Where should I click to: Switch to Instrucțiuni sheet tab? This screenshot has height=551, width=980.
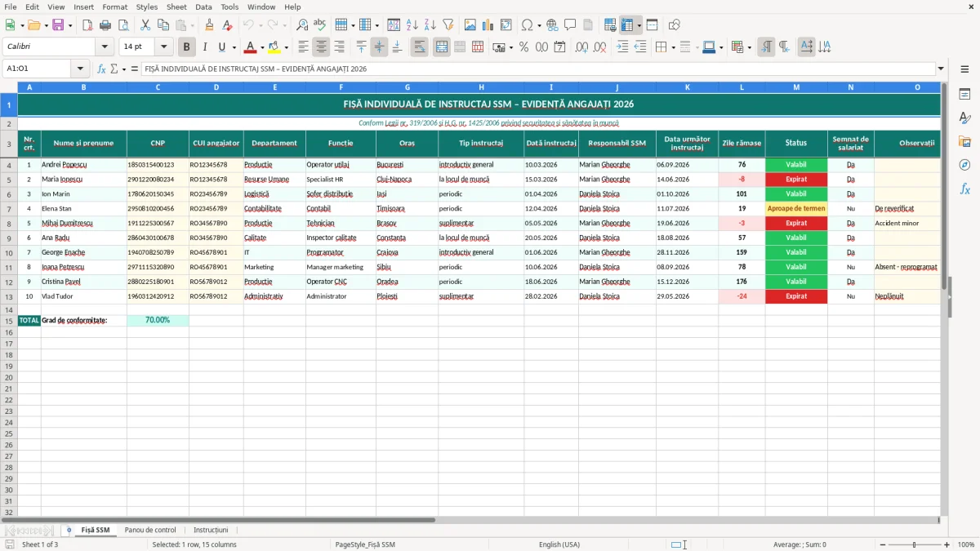pyautogui.click(x=211, y=530)
